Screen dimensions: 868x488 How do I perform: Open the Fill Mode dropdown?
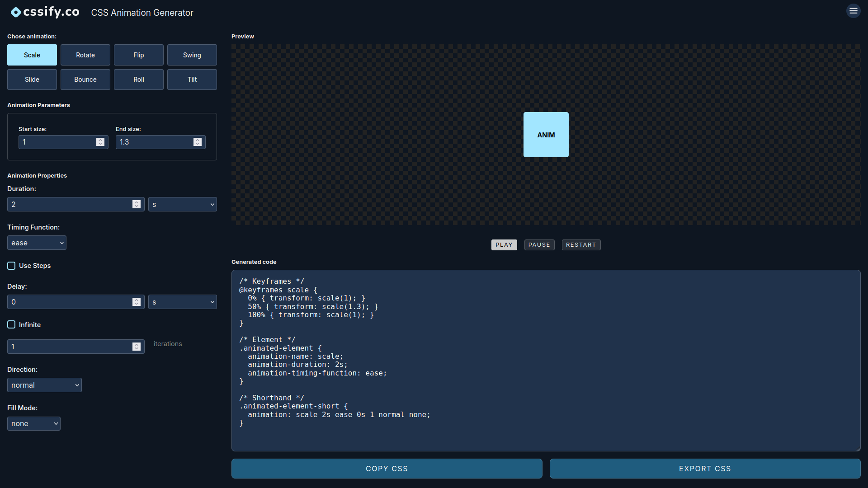[x=33, y=423]
